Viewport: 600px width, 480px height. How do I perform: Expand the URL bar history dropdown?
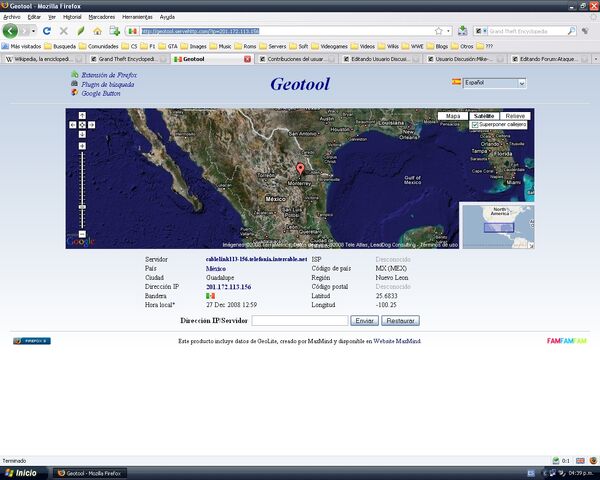click(x=448, y=31)
